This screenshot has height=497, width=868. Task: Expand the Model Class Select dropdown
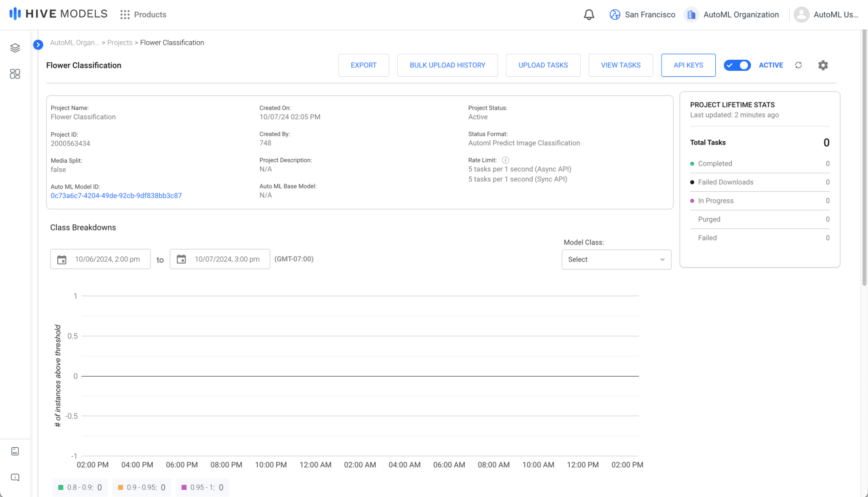pos(616,259)
